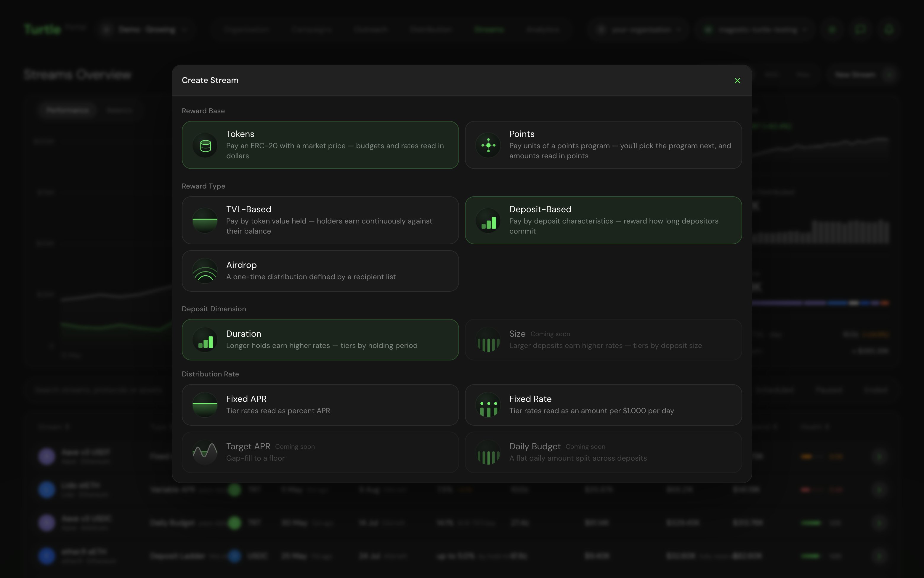
Task: Click the Deposit-Based bar chart icon
Action: 488,221
